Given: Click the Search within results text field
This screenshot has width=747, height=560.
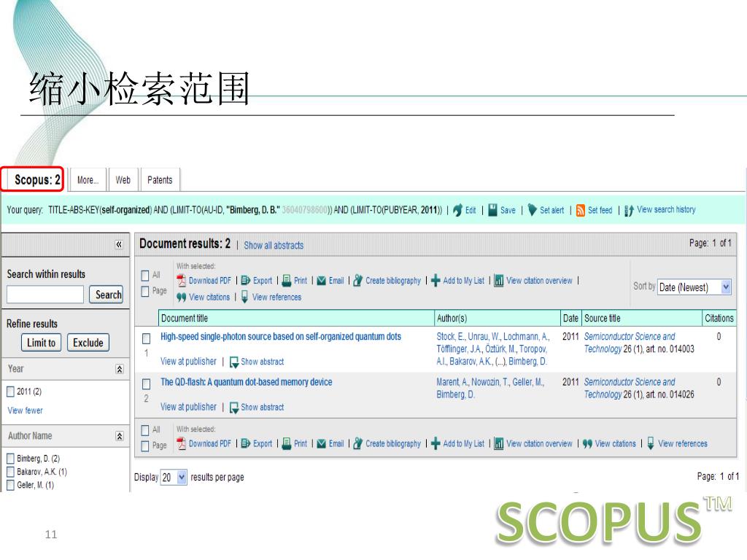Looking at the screenshot, I should point(45,295).
